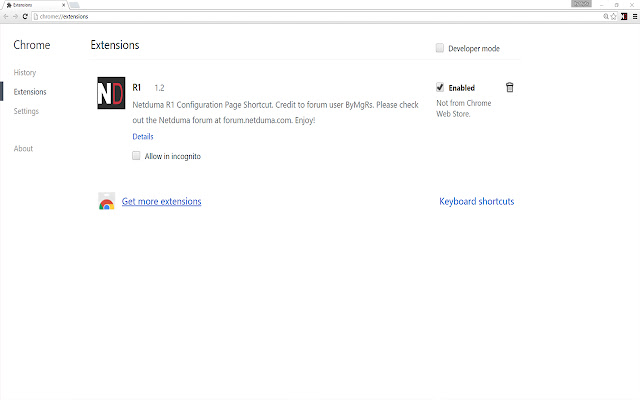Check Allow in incognito
This screenshot has width=640, height=400.
click(x=136, y=156)
